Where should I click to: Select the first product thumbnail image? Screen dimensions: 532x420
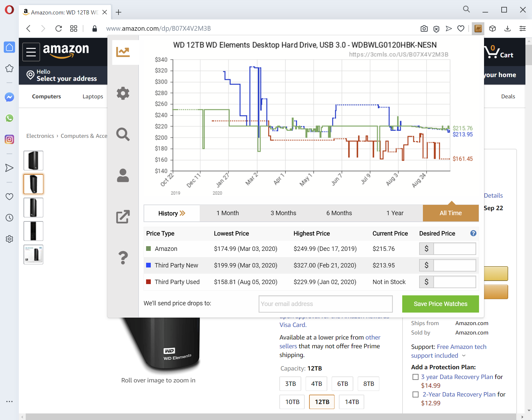point(34,161)
